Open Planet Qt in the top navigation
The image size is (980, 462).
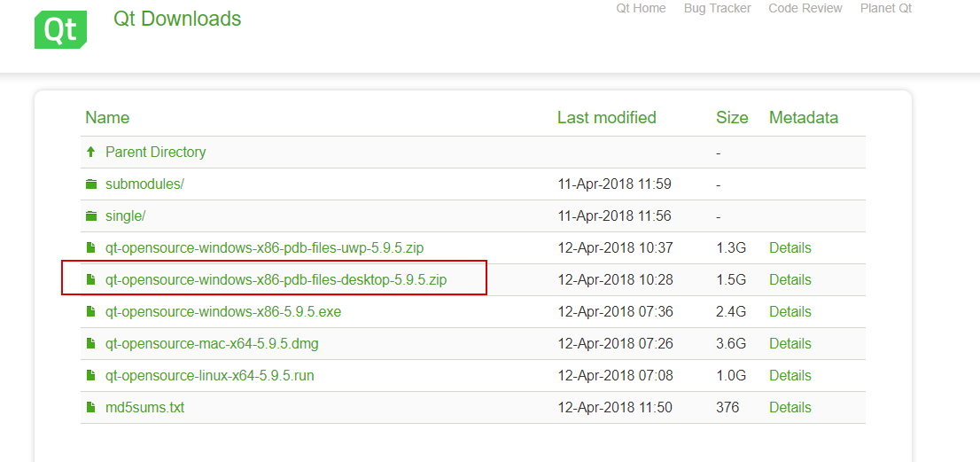pos(885,8)
